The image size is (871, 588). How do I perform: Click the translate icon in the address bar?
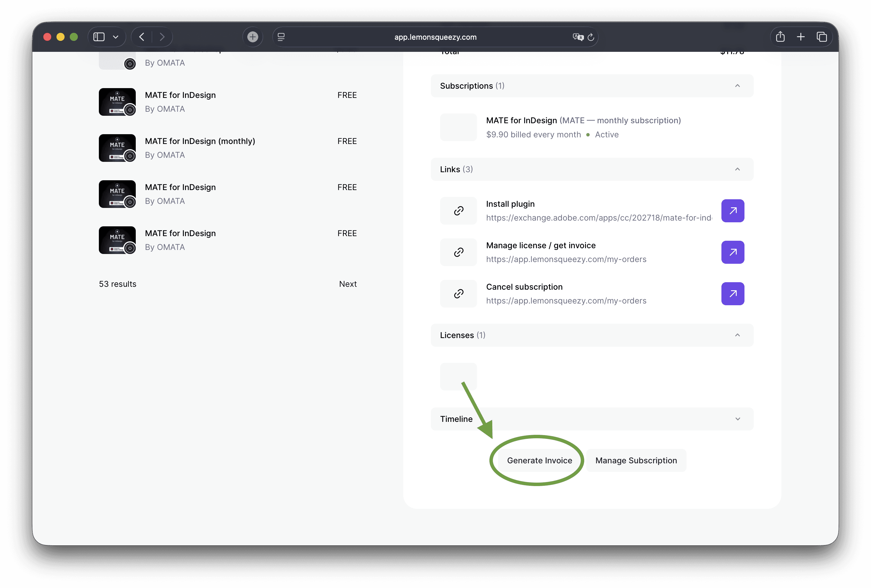[x=578, y=37]
